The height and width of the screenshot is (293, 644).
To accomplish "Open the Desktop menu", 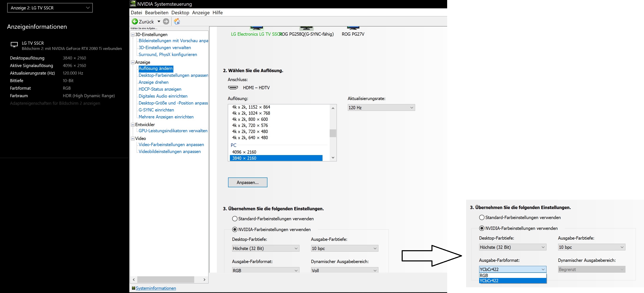I will coord(180,12).
